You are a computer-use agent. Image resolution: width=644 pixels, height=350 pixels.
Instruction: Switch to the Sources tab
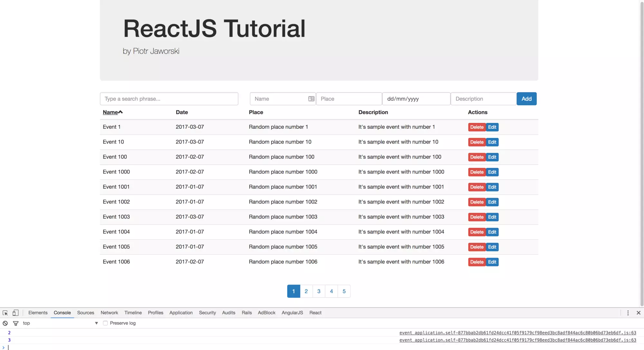86,313
